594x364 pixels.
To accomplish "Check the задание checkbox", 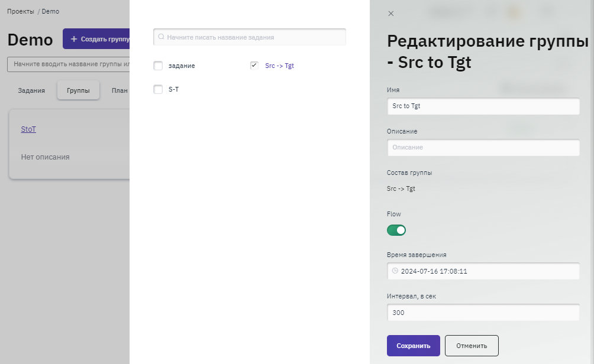I will point(158,66).
